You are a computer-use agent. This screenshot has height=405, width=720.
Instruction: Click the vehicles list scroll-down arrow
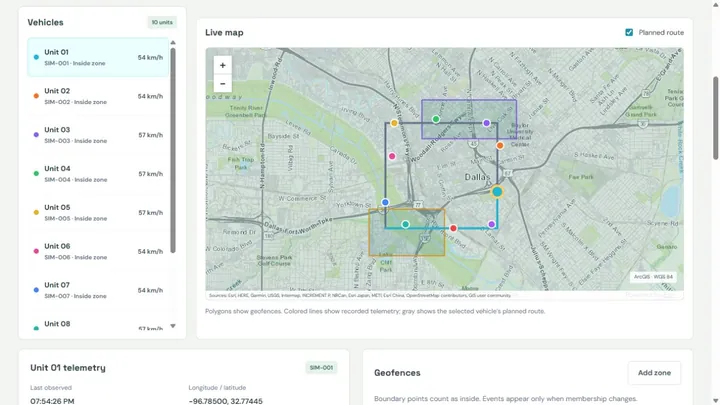173,326
